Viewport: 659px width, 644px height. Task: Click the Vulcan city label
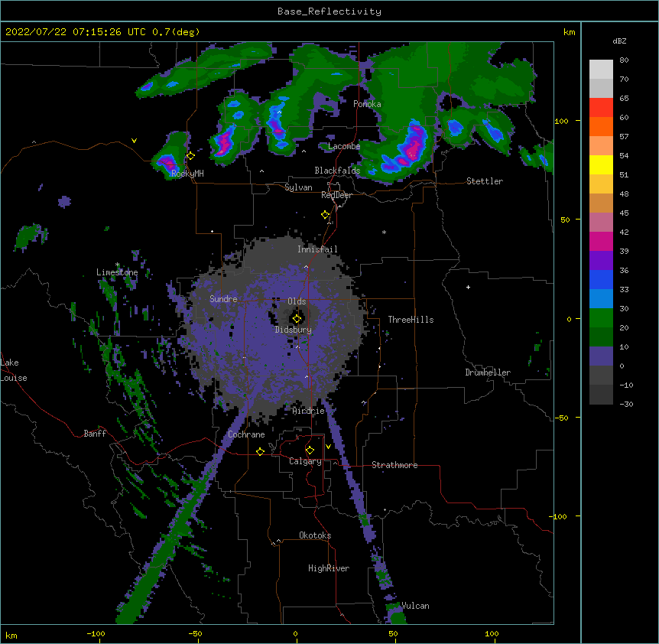point(415,606)
